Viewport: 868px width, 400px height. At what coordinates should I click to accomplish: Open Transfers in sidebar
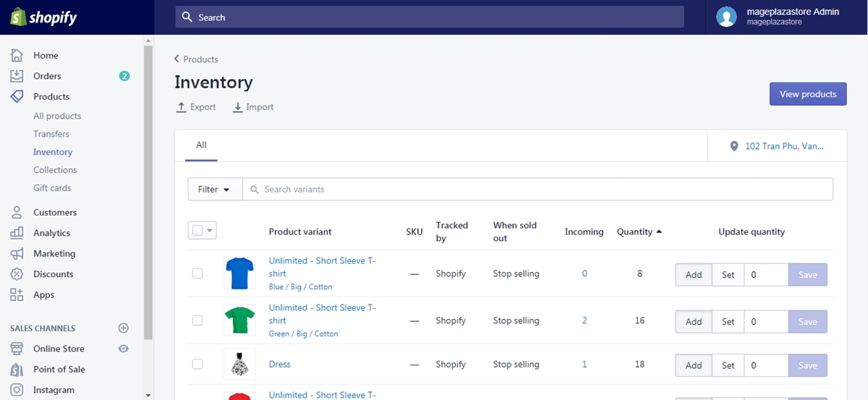tap(51, 134)
